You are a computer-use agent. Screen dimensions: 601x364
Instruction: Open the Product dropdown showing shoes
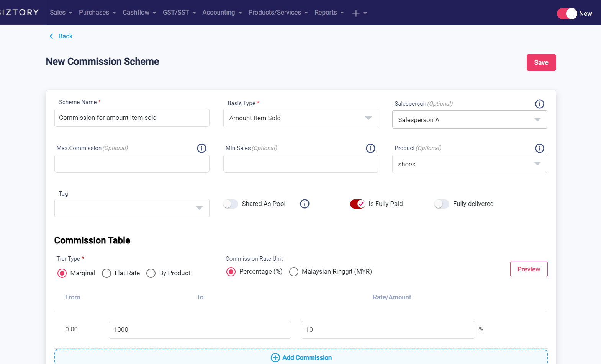(x=470, y=164)
